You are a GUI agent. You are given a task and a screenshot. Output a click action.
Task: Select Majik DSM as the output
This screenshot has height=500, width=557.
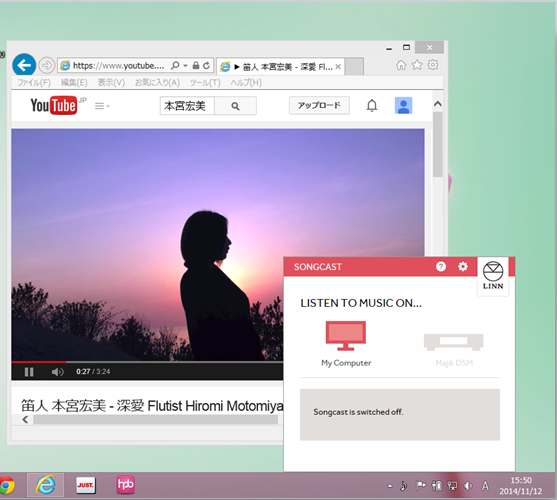tap(454, 349)
